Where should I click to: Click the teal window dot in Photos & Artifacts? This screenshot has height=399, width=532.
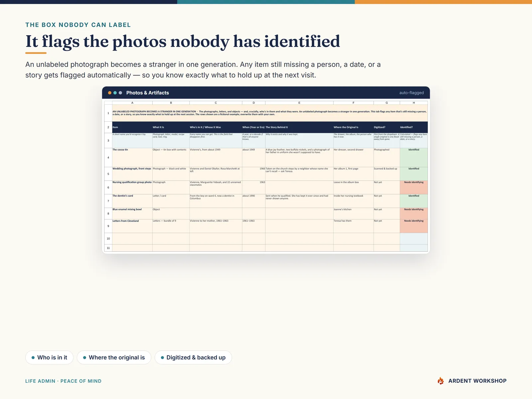click(x=115, y=93)
